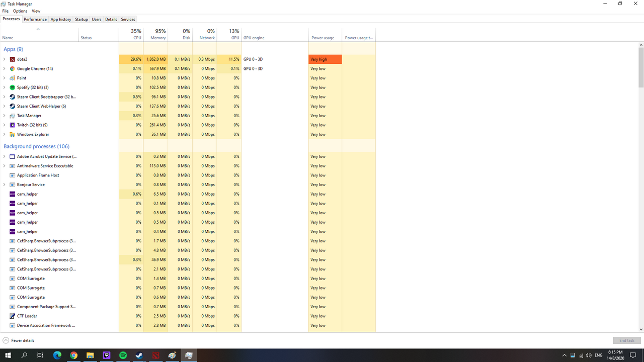Click the vertical scrollbar thumb
The image size is (644, 362).
[x=641, y=67]
